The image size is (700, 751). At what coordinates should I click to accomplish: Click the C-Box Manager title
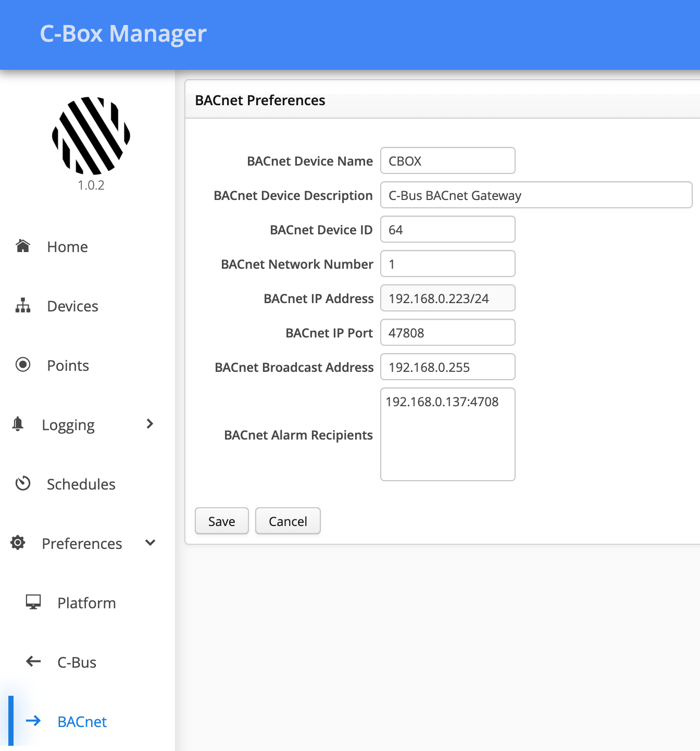pyautogui.click(x=123, y=34)
